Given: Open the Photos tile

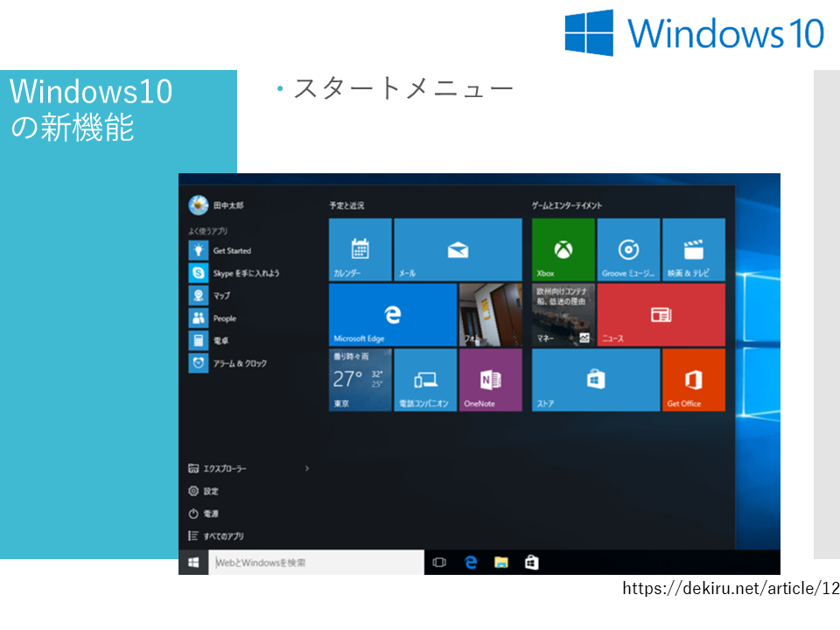Looking at the screenshot, I should pyautogui.click(x=490, y=314).
